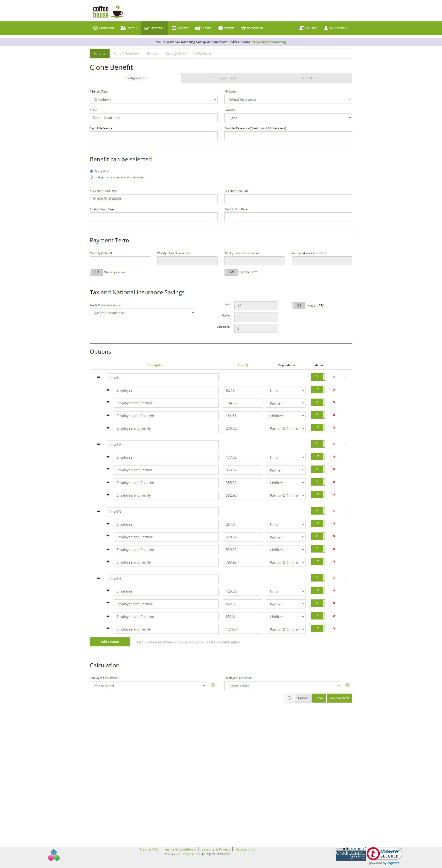Toggle the One off payment switch
Image resolution: width=442 pixels, height=868 pixels.
[x=96, y=272]
